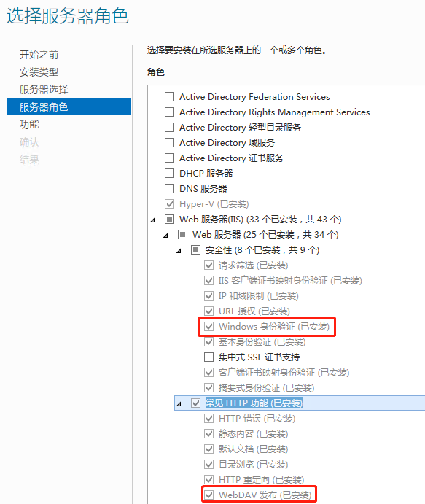Check Active Directory 轻型目录服务 checkbox
Screen dimensions: 425x504
tap(169, 128)
